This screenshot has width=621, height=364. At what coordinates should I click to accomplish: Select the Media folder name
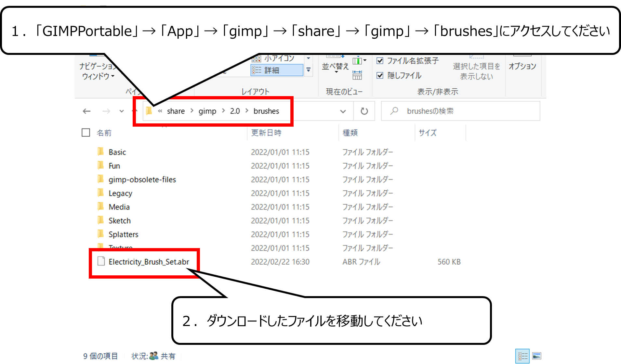pos(119,207)
